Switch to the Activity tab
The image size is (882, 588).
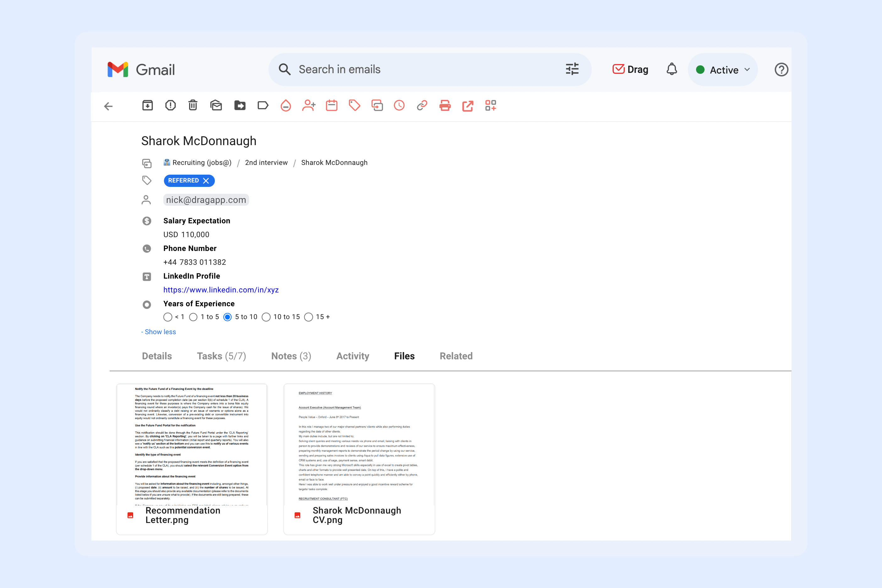point(352,356)
